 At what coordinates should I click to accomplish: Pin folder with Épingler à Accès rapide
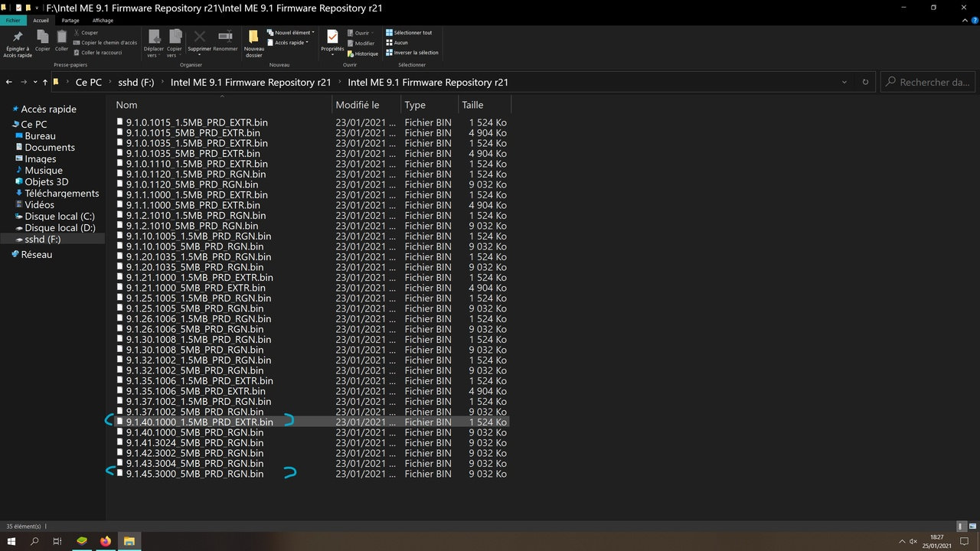click(x=18, y=44)
